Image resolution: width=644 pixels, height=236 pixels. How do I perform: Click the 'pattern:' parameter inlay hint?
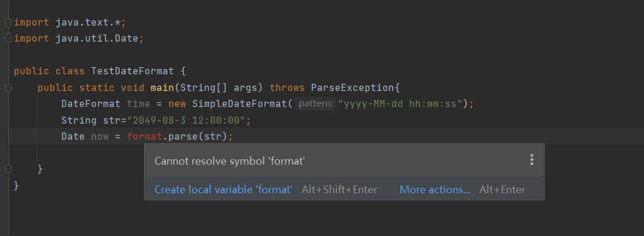tap(315, 104)
